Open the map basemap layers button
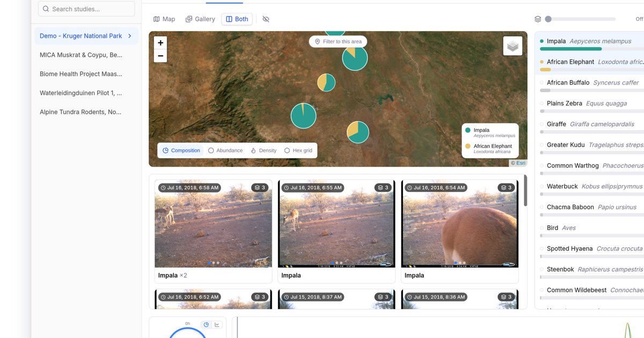This screenshot has height=338, width=644. click(x=513, y=46)
